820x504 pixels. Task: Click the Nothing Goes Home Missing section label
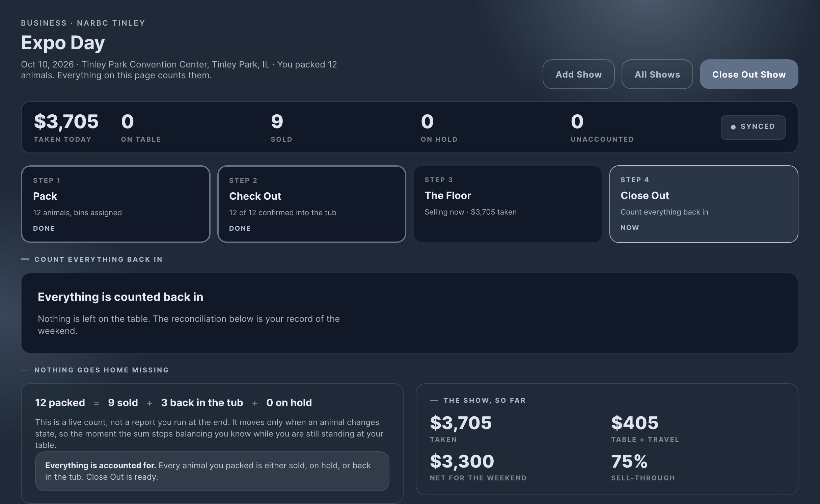[102, 370]
